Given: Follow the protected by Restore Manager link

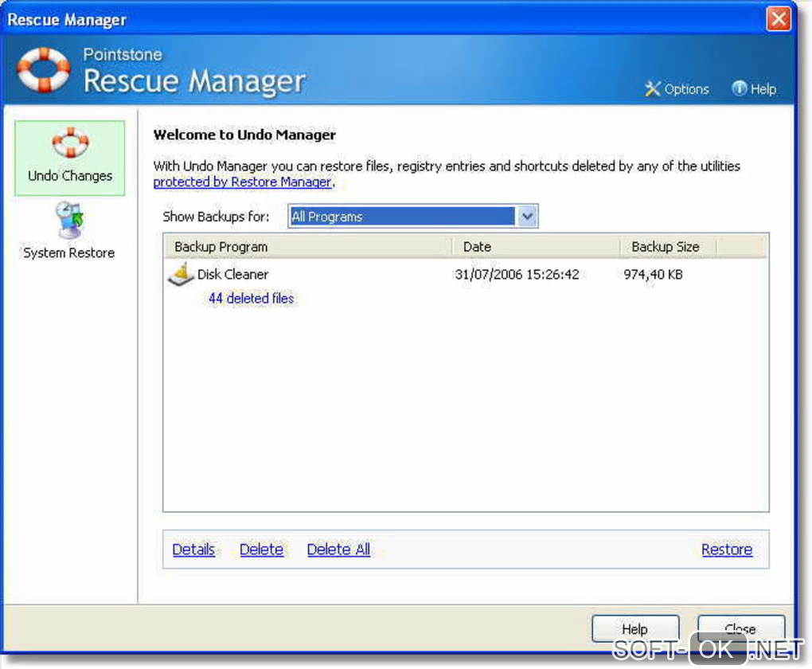Looking at the screenshot, I should click(x=242, y=182).
